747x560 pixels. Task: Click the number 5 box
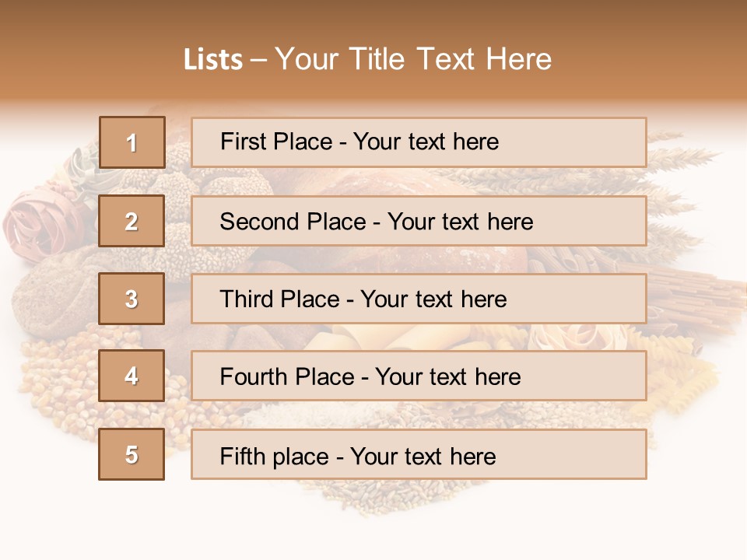[132, 454]
